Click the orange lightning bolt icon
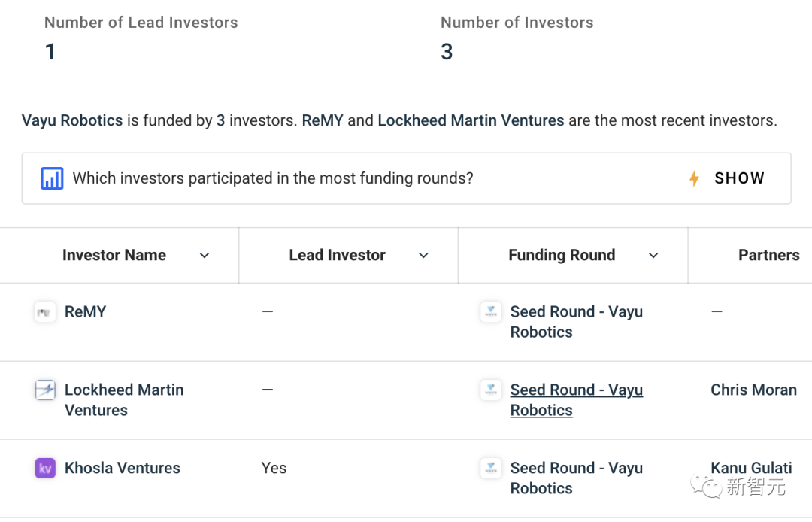812x522 pixels. coord(694,179)
